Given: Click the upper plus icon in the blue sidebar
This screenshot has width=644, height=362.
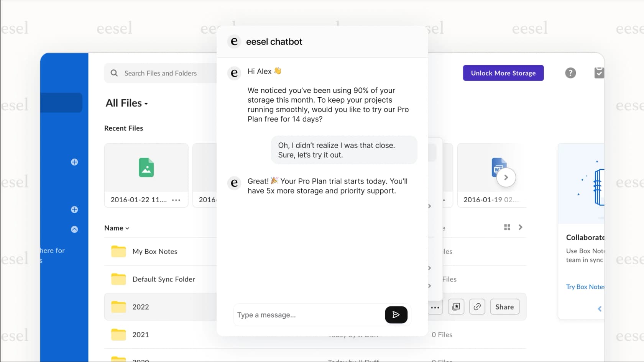Looking at the screenshot, I should point(74,162).
